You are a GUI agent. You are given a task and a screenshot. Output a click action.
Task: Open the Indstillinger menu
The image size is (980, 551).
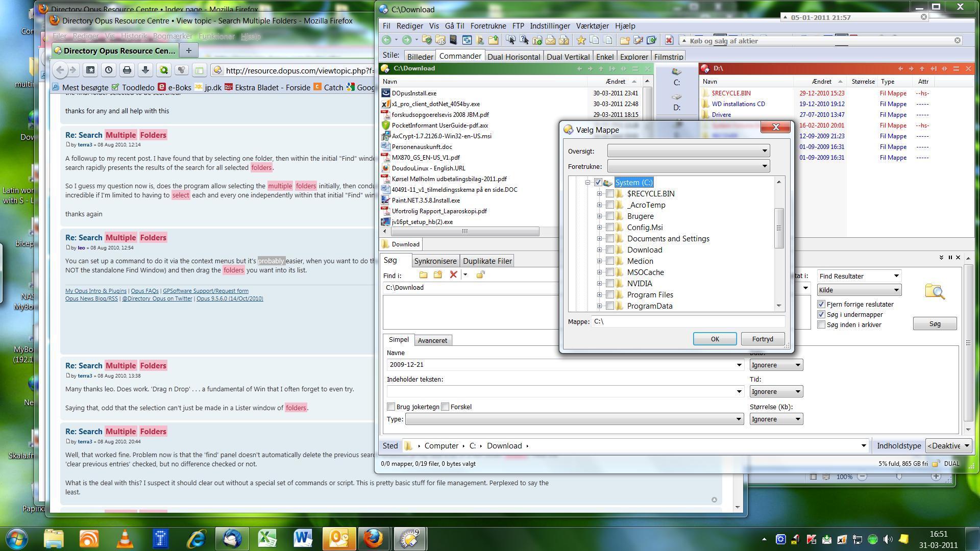550,26
